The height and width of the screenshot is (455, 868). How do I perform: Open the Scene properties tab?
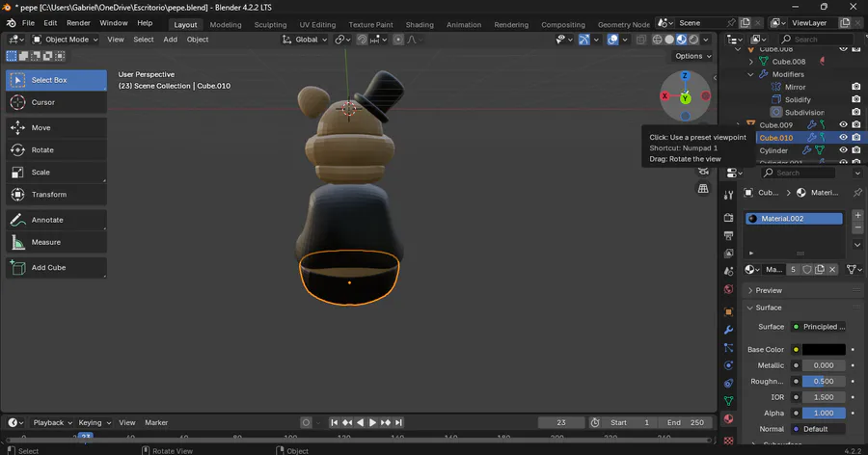(728, 271)
